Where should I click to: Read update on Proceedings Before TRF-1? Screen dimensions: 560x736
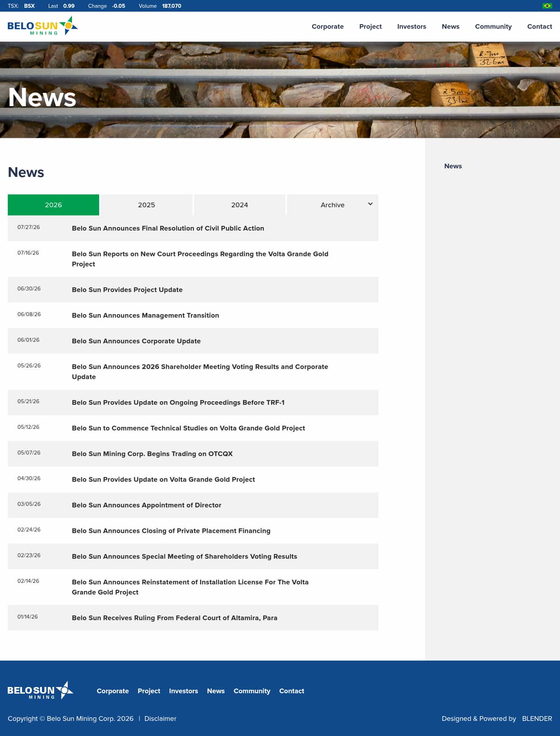178,402
